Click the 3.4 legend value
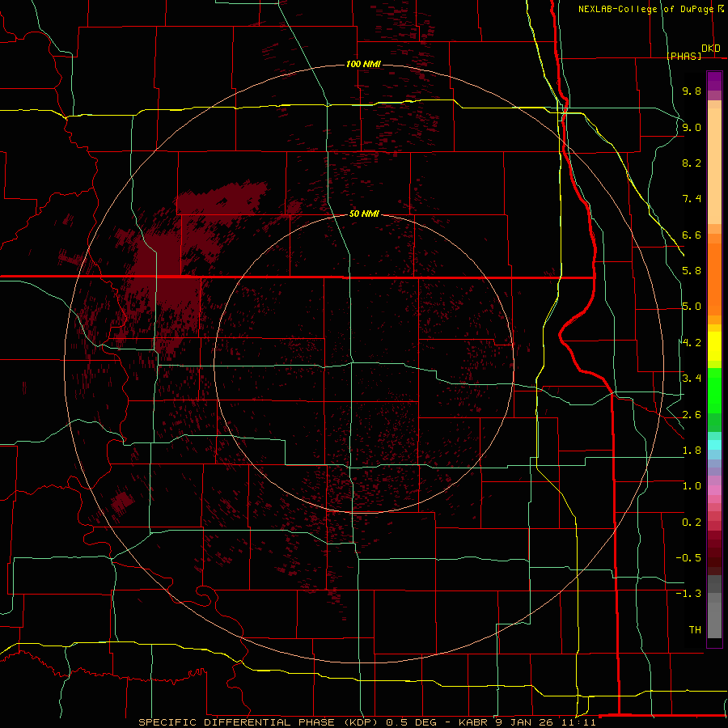Image resolution: width=728 pixels, height=728 pixels. 692,379
